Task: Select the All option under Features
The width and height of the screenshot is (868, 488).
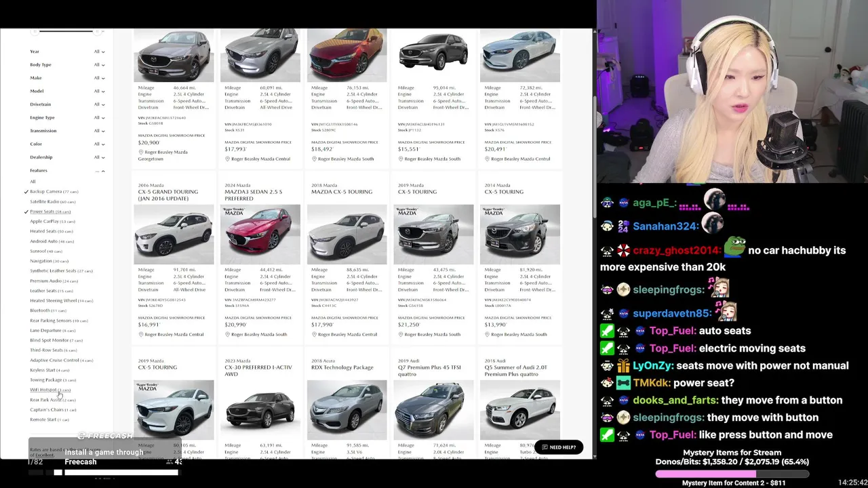Action: (x=33, y=182)
